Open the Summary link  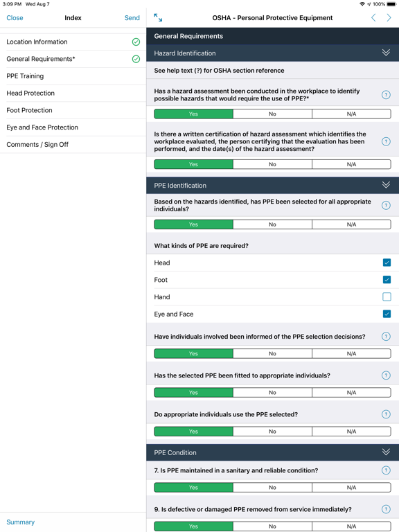click(x=21, y=522)
